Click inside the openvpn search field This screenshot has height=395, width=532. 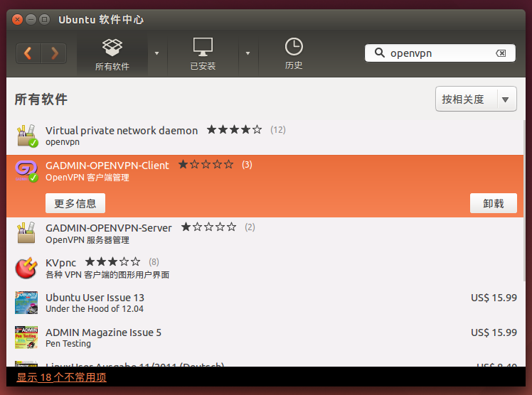coord(437,53)
